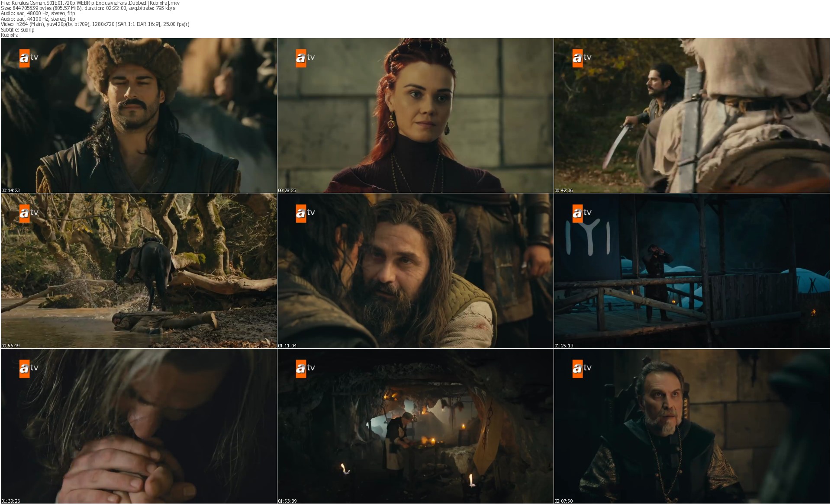Viewport: 831px width, 504px height.
Task: Click the Video line showing h264 1280x720
Action: pyautogui.click(x=95, y=24)
